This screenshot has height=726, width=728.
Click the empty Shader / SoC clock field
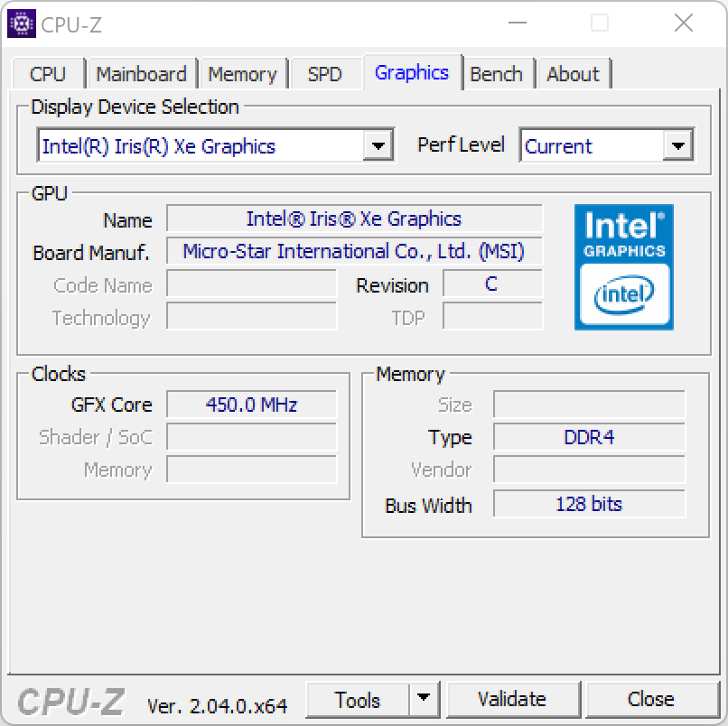[252, 437]
